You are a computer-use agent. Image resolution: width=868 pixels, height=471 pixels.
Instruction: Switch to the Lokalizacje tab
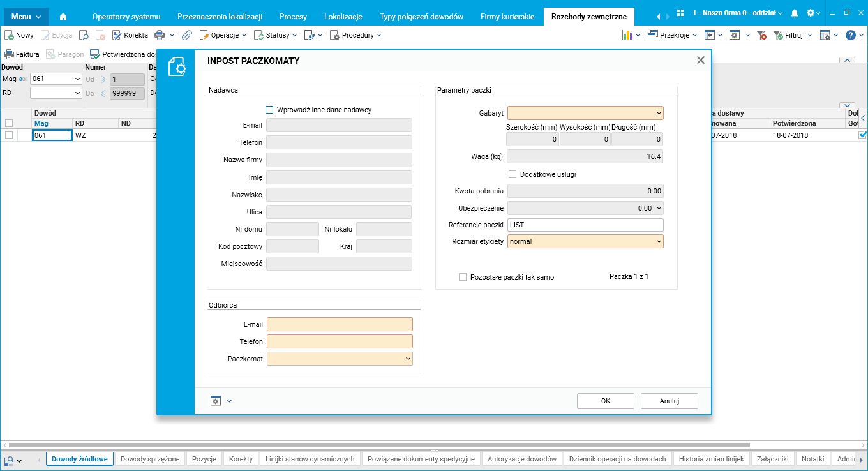pyautogui.click(x=343, y=16)
